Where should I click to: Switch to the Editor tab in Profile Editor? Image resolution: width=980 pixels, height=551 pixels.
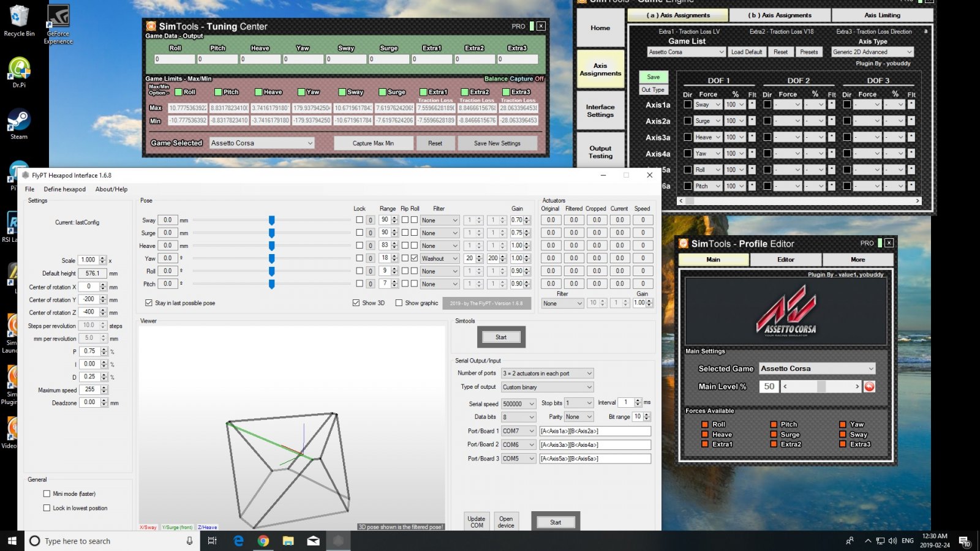[x=786, y=260]
